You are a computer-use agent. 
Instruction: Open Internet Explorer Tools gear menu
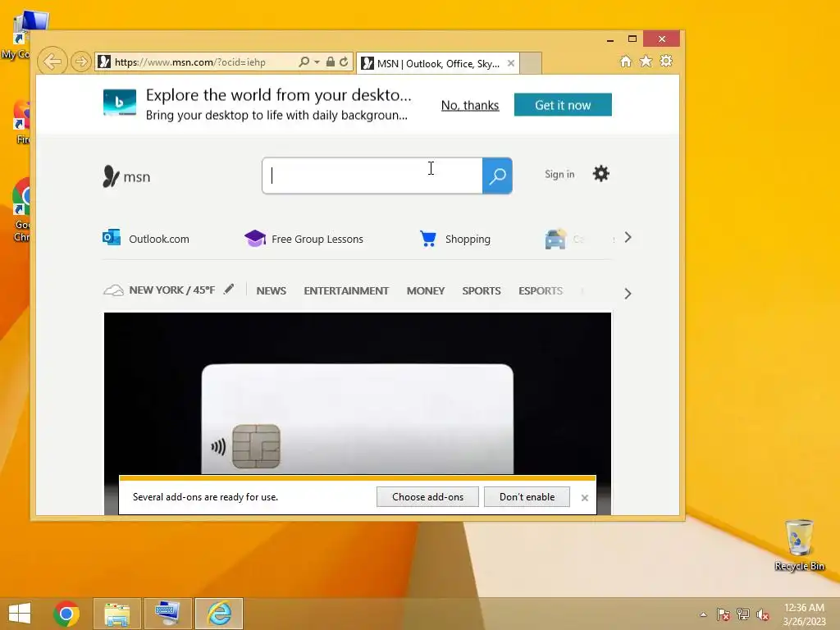click(x=666, y=61)
